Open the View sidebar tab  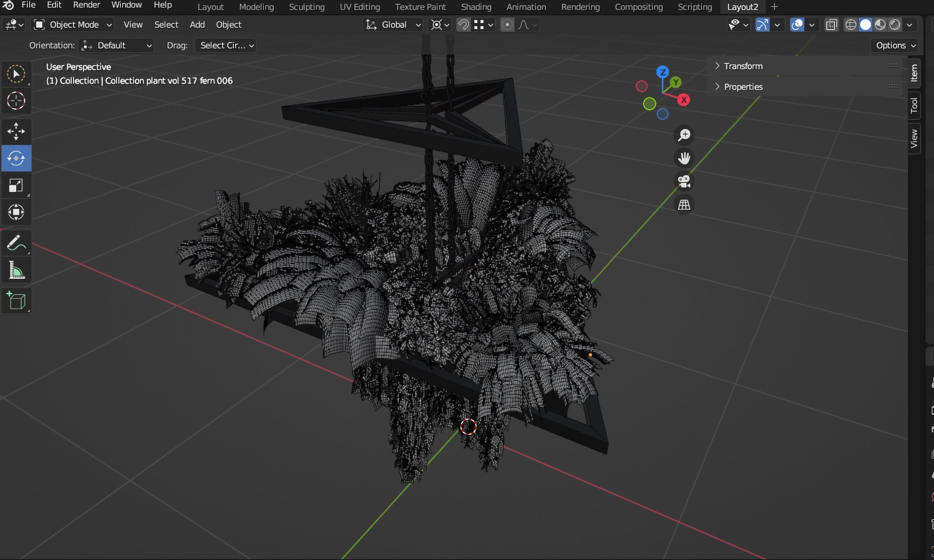pos(914,139)
